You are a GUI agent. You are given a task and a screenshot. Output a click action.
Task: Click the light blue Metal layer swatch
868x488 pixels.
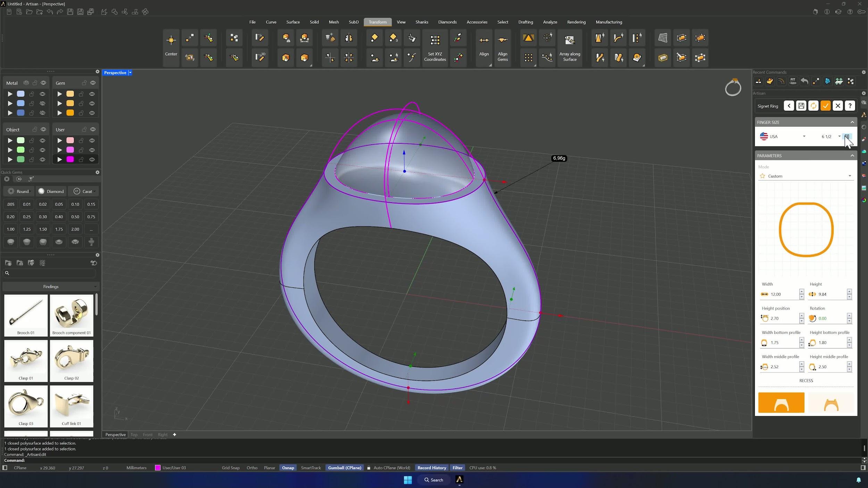pyautogui.click(x=21, y=94)
